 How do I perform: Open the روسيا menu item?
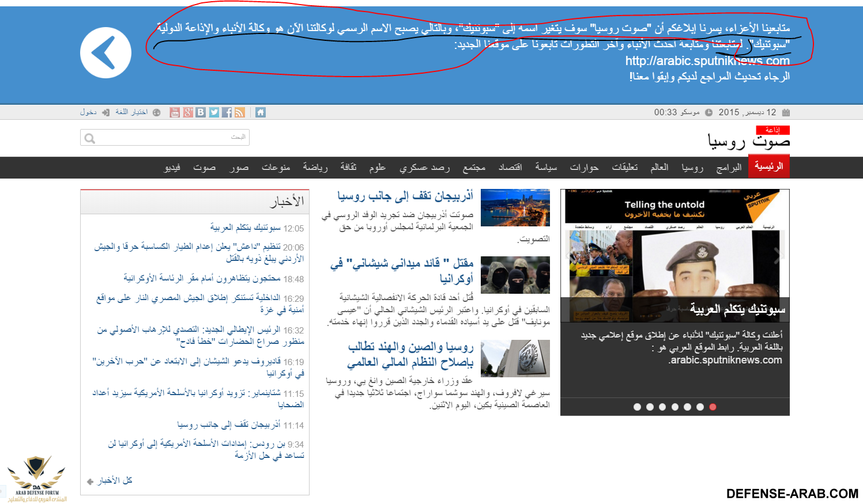pos(692,167)
